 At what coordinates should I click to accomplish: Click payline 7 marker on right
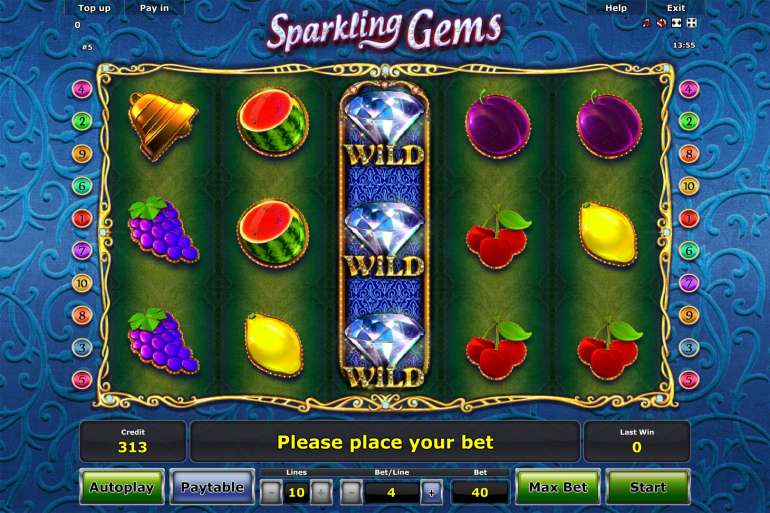pos(688,283)
